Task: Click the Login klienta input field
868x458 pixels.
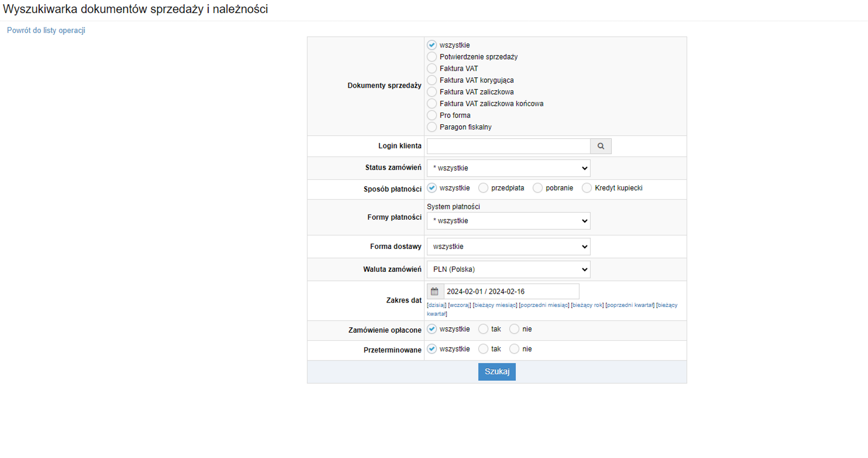Action: [508, 146]
